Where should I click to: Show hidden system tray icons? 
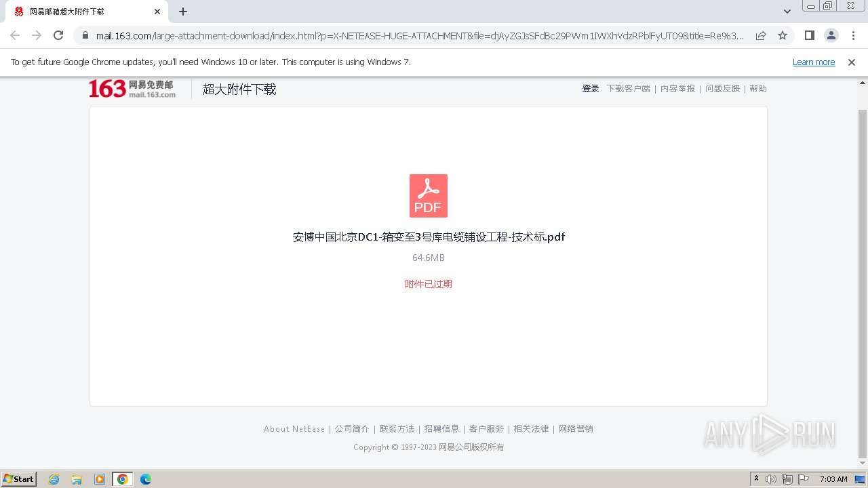[x=756, y=479]
